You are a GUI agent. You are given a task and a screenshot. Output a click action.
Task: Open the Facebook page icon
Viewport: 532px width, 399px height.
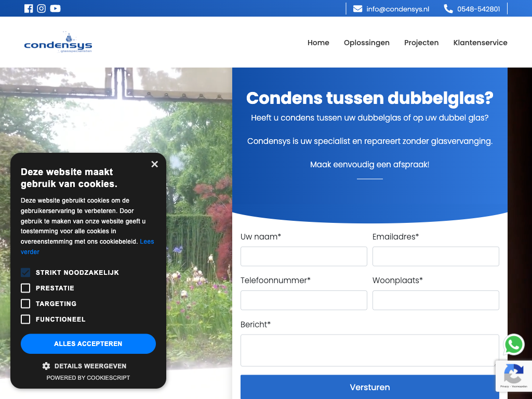click(x=29, y=8)
